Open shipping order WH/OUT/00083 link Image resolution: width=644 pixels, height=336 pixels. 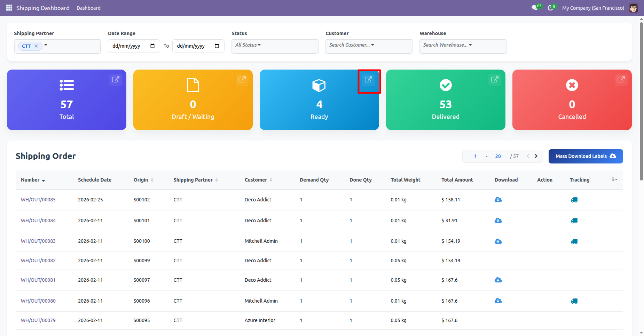(x=38, y=241)
